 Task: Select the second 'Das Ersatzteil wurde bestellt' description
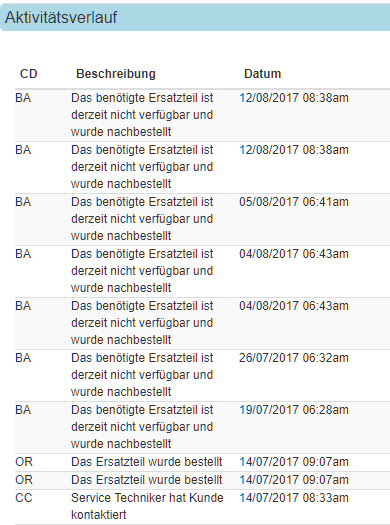[x=147, y=480]
